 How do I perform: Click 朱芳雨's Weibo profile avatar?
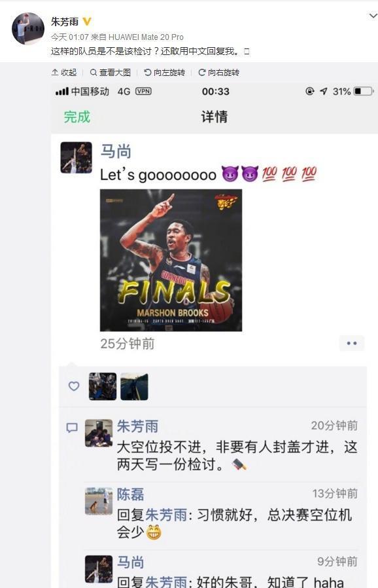point(28,29)
